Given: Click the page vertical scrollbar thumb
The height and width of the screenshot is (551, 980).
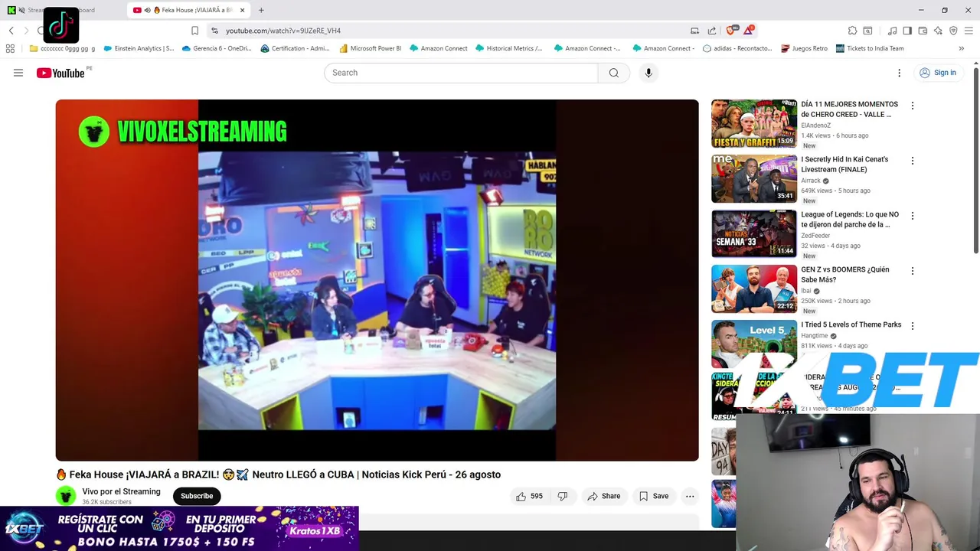Looking at the screenshot, I should click(976, 161).
